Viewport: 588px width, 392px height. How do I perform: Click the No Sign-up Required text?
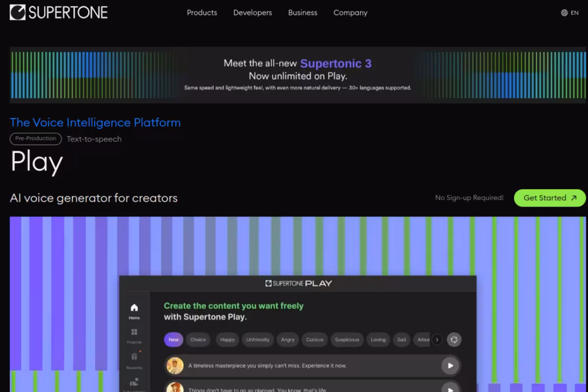tap(469, 198)
